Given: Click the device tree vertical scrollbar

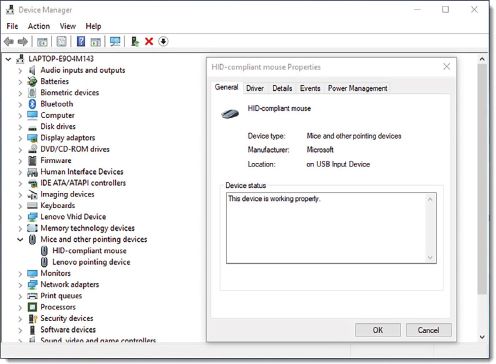Looking at the screenshot, I should [x=482, y=179].
